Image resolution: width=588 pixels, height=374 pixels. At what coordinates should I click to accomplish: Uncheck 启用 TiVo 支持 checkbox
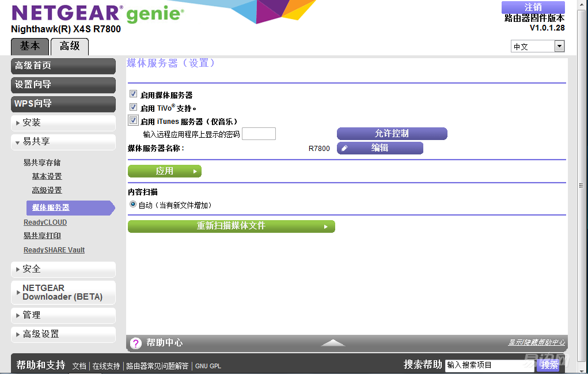coord(133,107)
